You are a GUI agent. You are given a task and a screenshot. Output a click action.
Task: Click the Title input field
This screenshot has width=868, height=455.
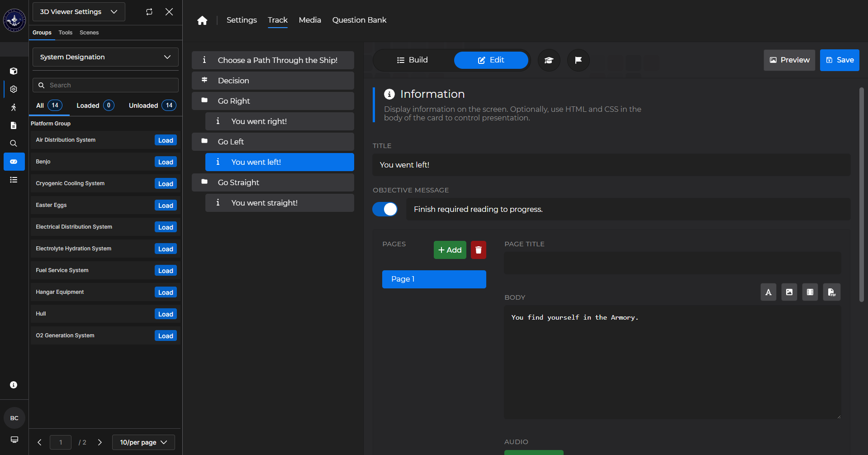click(x=612, y=165)
